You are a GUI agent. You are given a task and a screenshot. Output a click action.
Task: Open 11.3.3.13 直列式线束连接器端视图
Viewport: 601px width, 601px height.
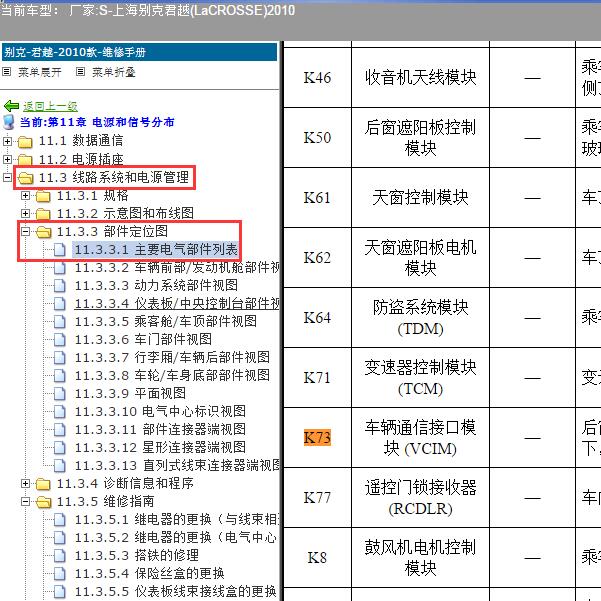(x=177, y=465)
